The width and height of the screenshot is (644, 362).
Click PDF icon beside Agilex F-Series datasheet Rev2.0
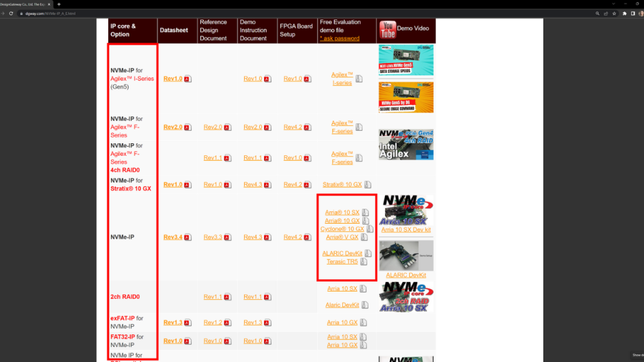187,127
